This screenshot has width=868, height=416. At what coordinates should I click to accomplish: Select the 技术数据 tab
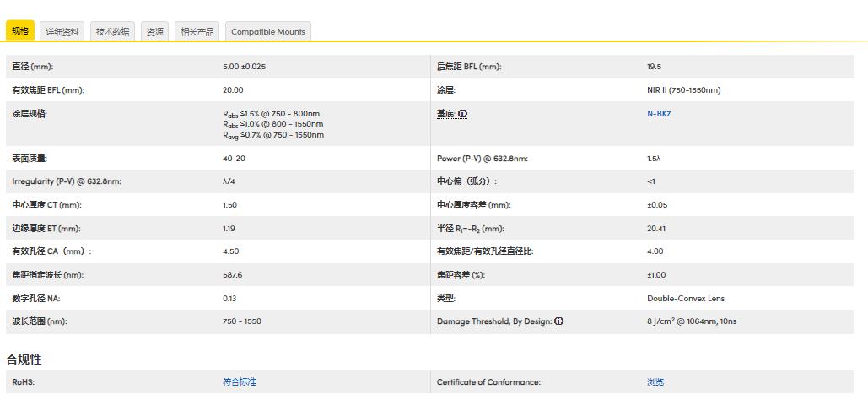[112, 31]
